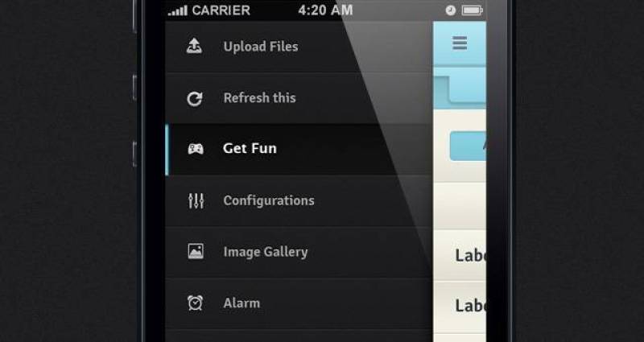
Task: Select the first Label list row
Action: click(x=469, y=256)
